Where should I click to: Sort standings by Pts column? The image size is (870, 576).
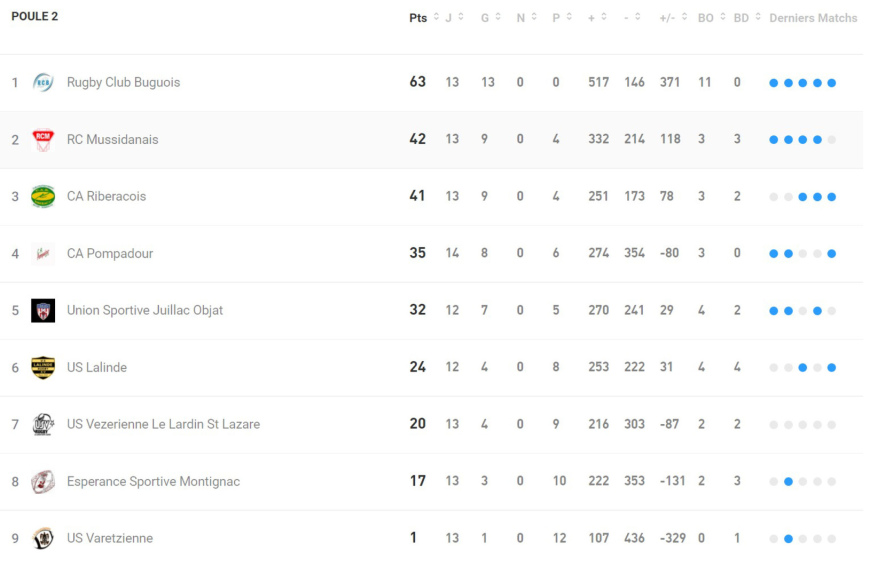[x=418, y=18]
